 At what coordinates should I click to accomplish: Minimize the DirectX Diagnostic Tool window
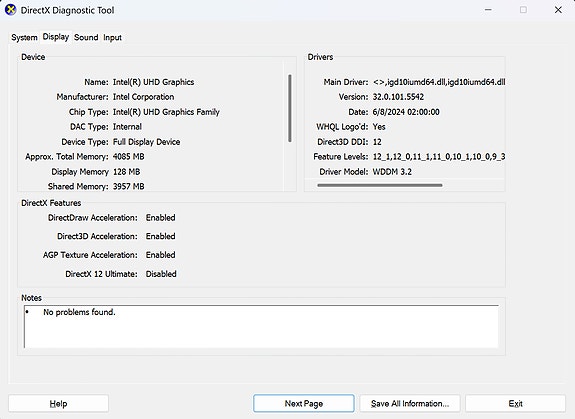coord(488,10)
